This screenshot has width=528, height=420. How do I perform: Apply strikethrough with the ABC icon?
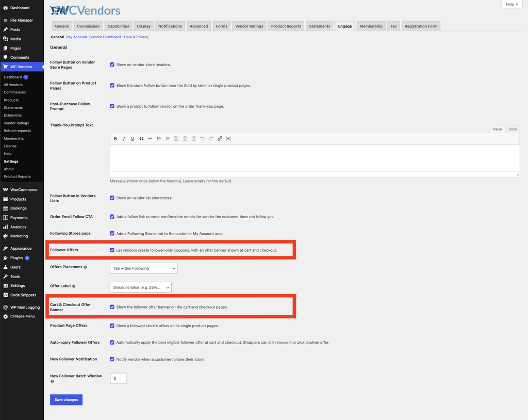[x=150, y=139]
